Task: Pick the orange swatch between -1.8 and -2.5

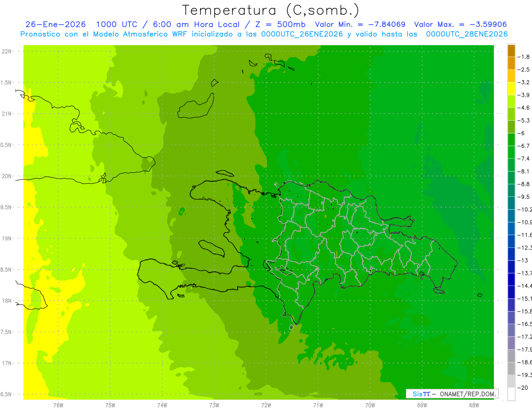Action: (x=511, y=63)
